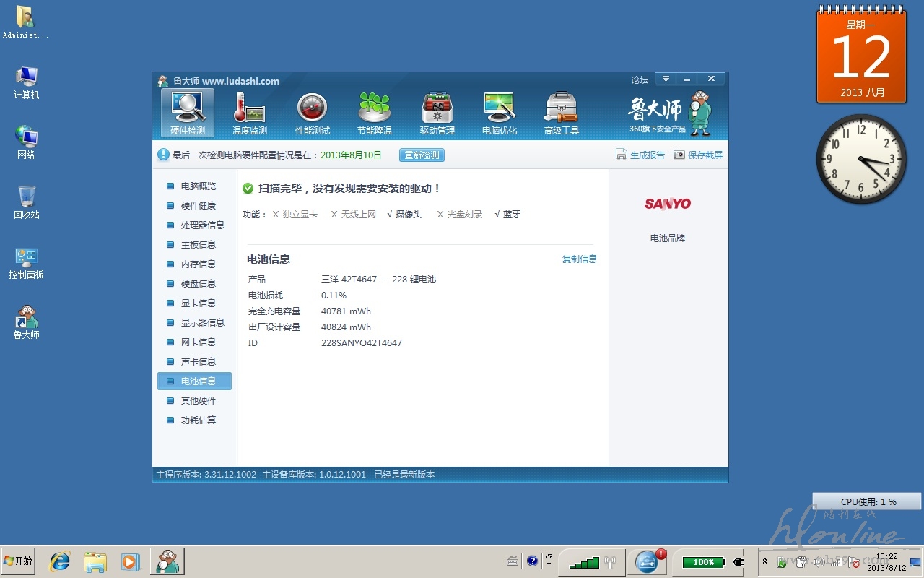Open the 论坛 forum link
Screen dimensions: 924x578
(640, 80)
